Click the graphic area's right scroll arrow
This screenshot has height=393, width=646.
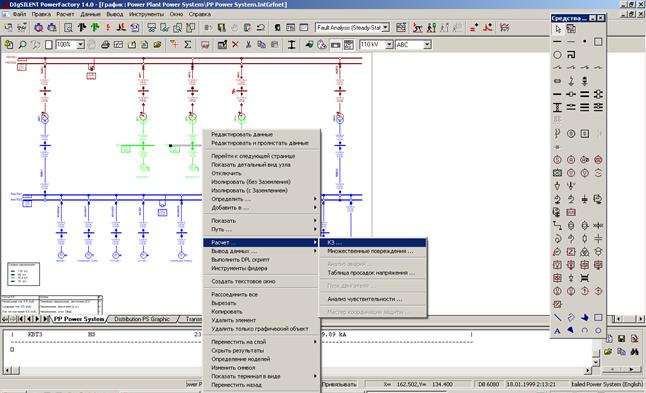(640, 319)
